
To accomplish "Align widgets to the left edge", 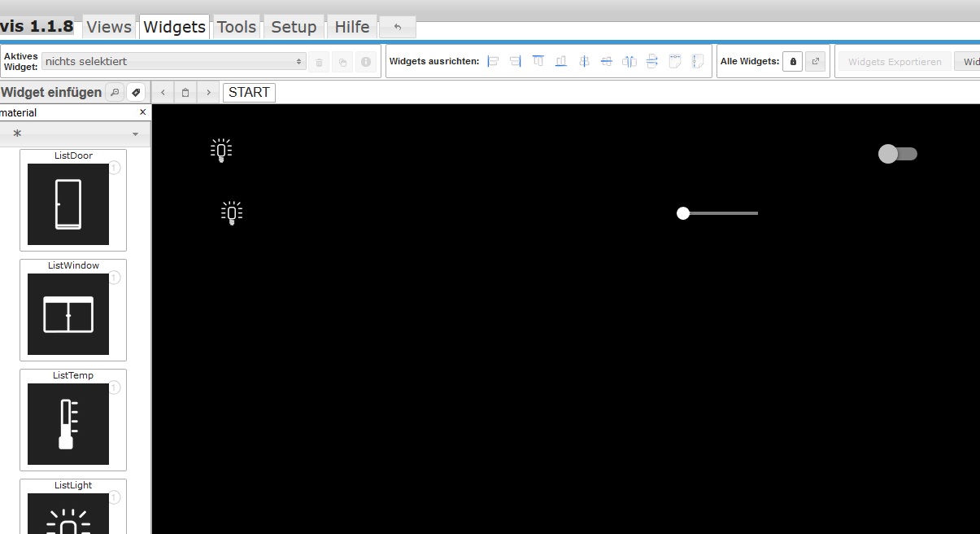I will (493, 61).
